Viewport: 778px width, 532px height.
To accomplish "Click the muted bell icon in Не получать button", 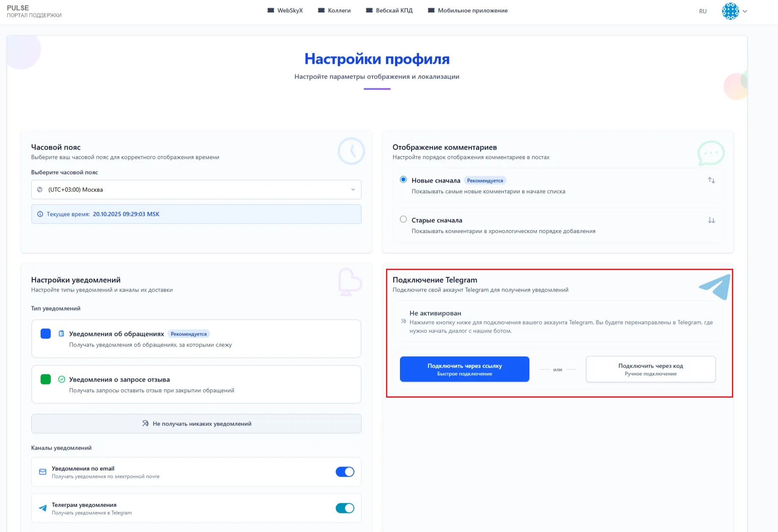I will (x=145, y=423).
